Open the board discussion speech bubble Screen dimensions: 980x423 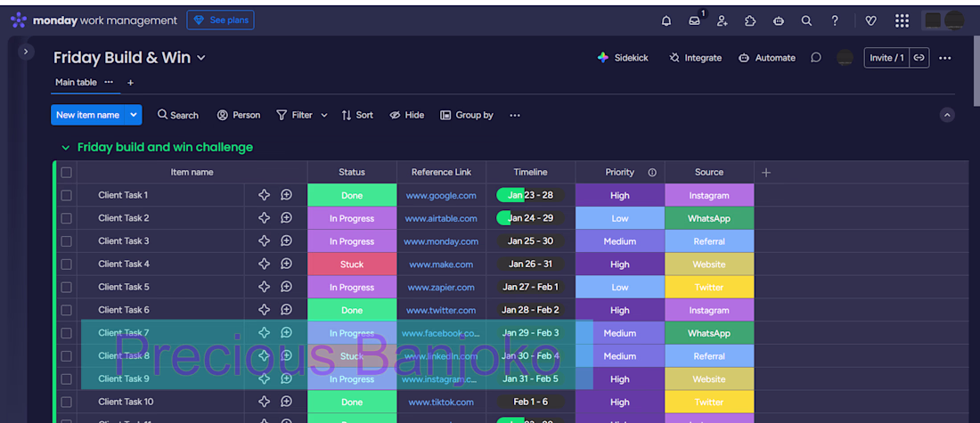click(x=815, y=58)
